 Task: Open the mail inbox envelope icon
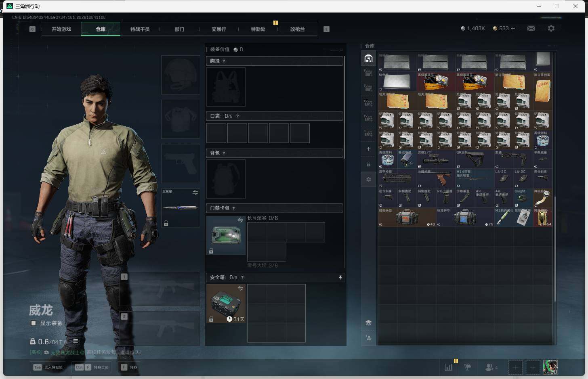click(531, 28)
